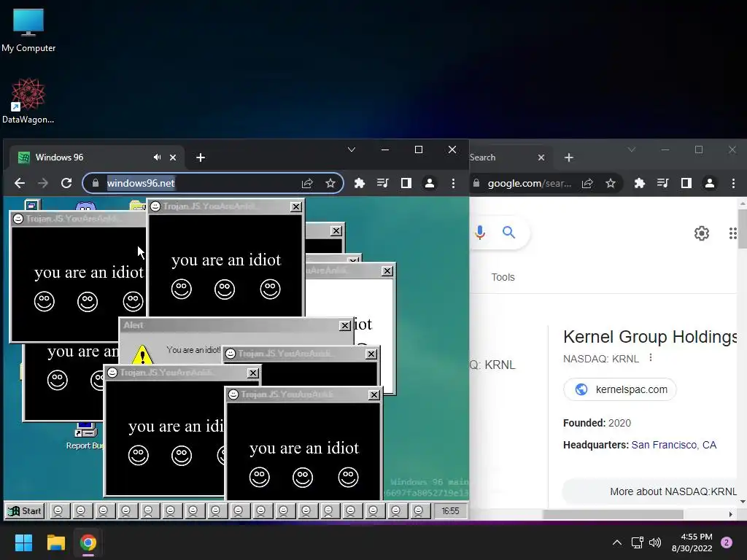Open the Windows 11 Start button
The width and height of the screenshot is (747, 560).
click(x=23, y=542)
